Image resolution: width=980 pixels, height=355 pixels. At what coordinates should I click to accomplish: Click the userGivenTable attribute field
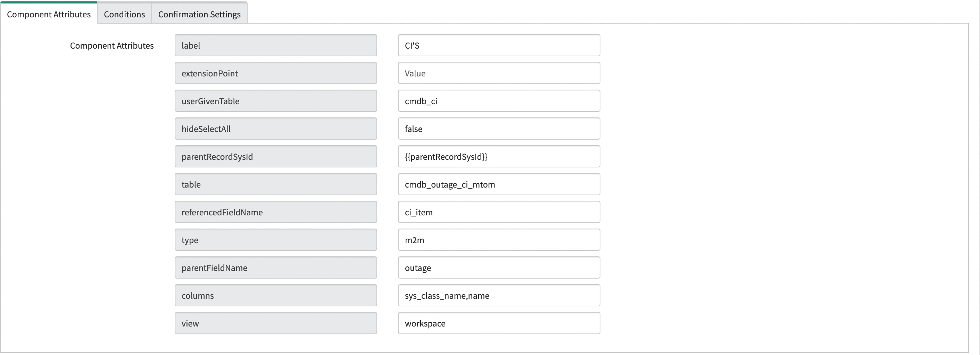(275, 100)
